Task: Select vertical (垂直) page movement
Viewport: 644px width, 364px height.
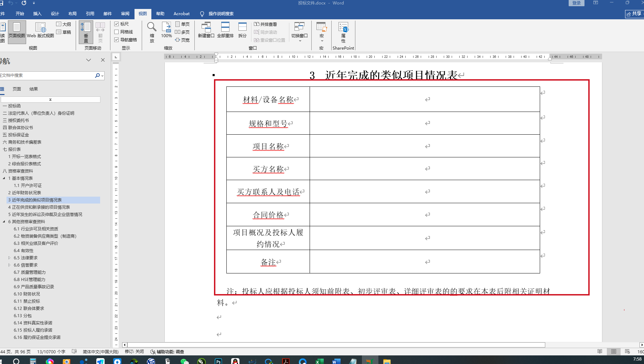Action: click(86, 32)
